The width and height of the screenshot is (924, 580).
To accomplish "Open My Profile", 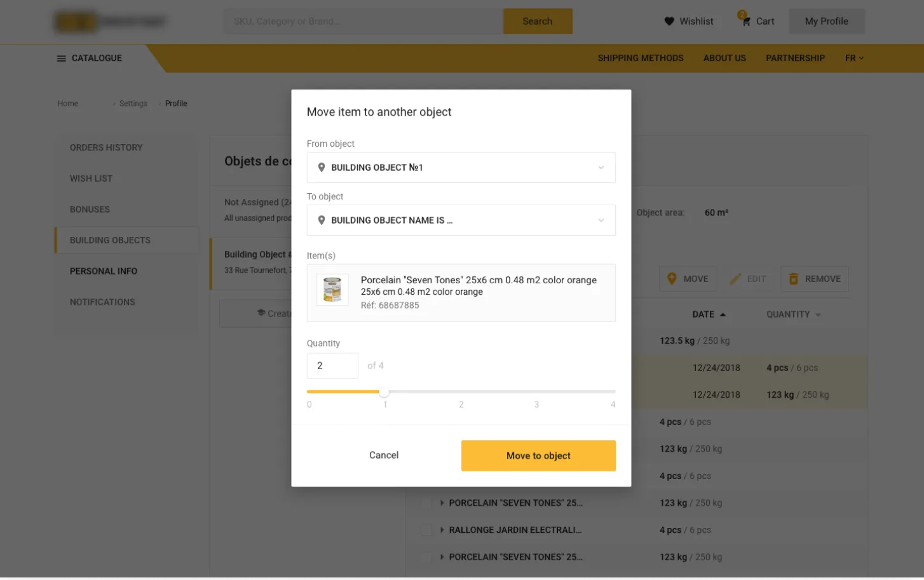I will 827,22.
